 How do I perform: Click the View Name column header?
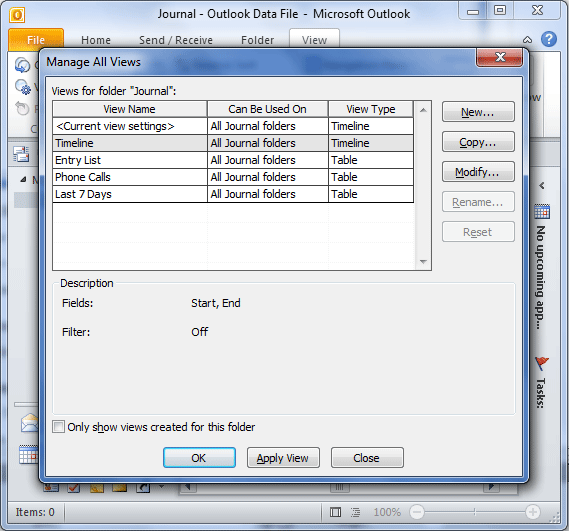click(x=130, y=109)
